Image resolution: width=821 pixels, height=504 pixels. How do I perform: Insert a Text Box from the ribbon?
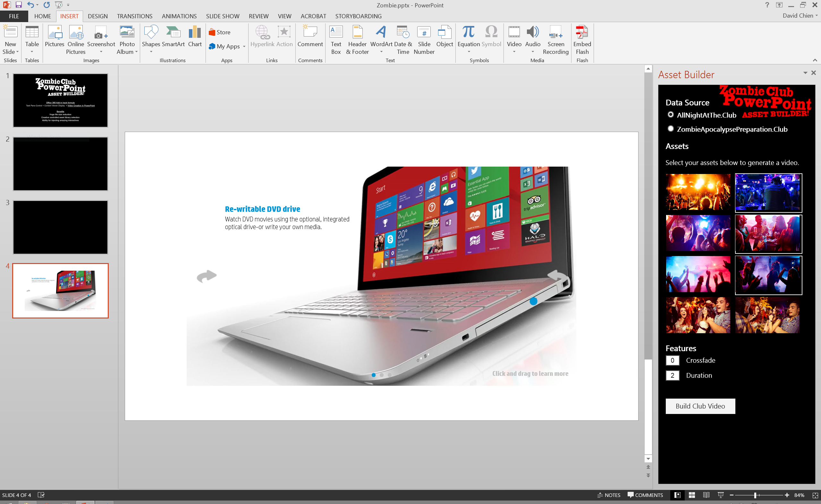tap(335, 40)
